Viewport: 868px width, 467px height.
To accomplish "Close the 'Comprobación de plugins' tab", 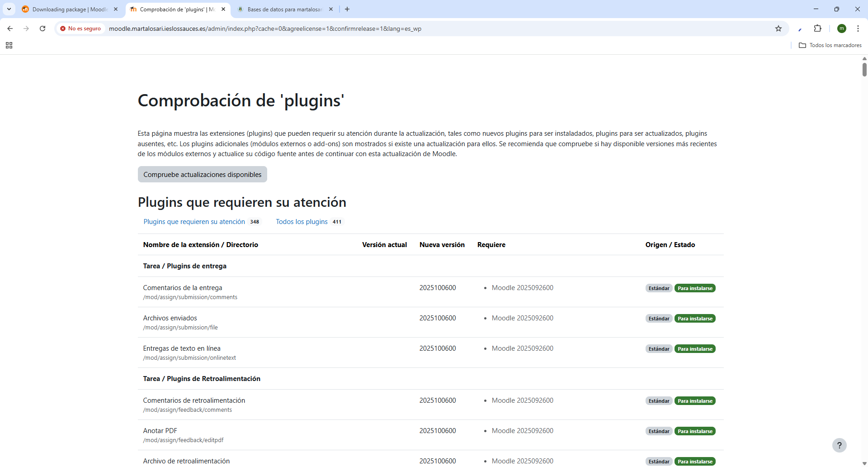I will tap(223, 9).
